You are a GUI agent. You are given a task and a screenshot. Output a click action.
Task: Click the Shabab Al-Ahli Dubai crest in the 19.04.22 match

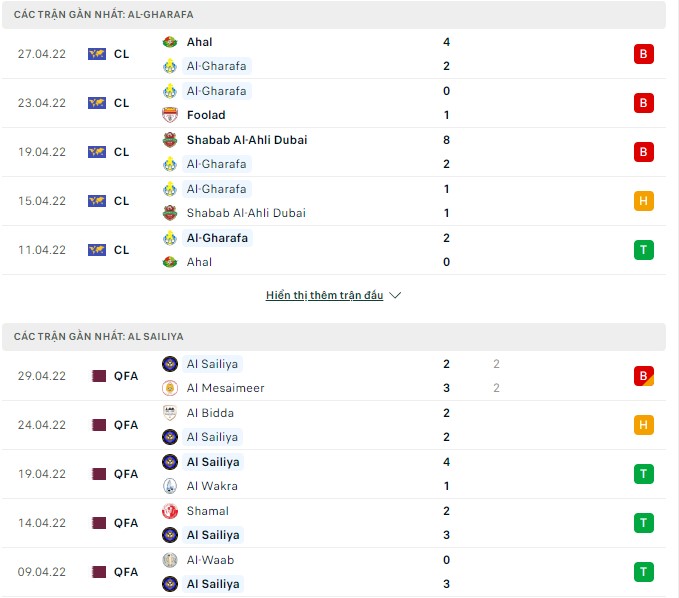click(170, 140)
